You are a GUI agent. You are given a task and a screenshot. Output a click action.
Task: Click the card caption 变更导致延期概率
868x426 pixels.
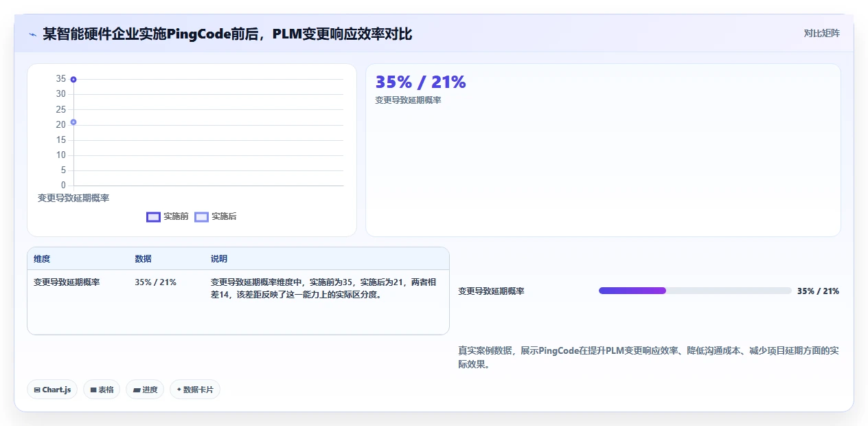point(408,100)
